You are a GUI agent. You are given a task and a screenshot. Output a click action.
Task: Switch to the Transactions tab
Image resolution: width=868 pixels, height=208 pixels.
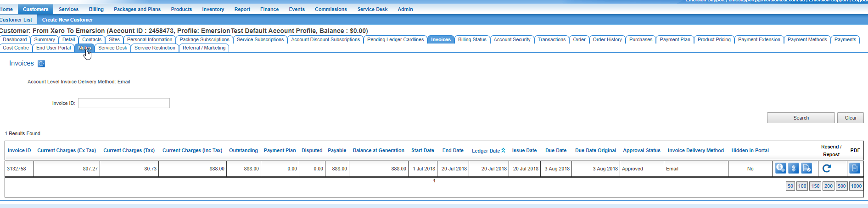[551, 39]
